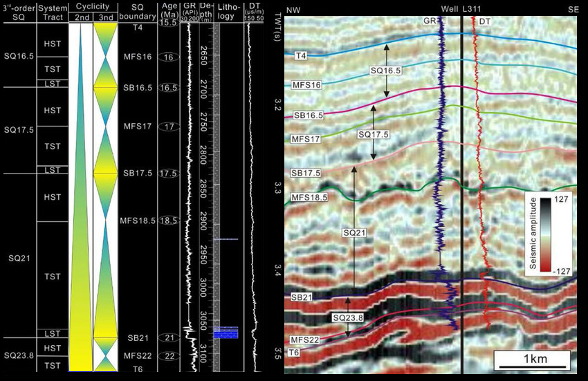Click the SE direction label
The height and width of the screenshot is (381, 588).
(573, 10)
